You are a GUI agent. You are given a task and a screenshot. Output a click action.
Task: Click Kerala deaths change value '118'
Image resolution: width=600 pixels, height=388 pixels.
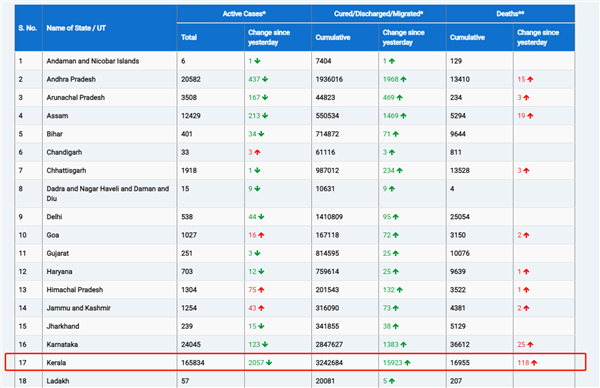(x=523, y=363)
